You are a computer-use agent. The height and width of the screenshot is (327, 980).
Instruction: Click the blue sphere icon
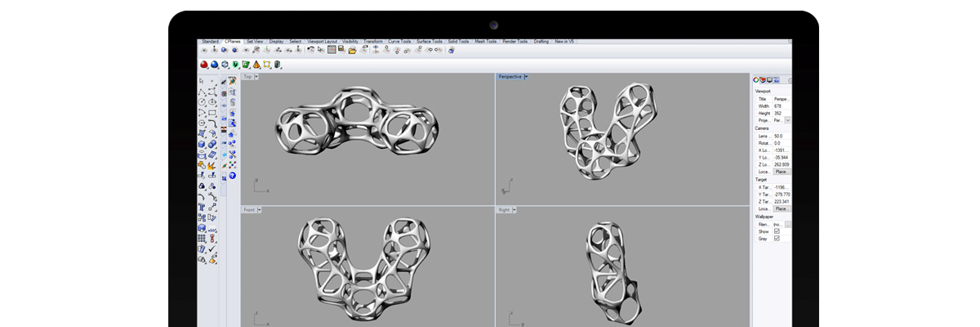coord(214,65)
